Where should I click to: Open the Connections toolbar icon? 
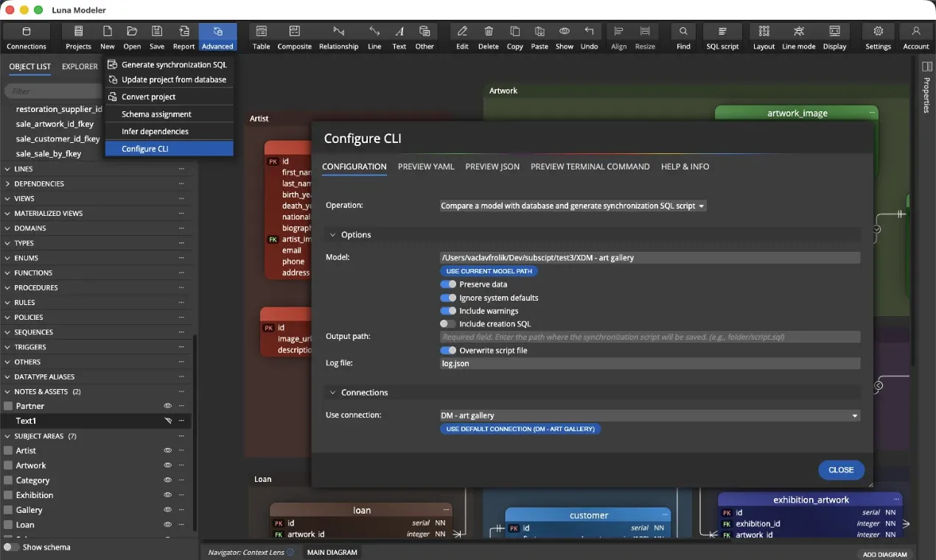tap(27, 38)
